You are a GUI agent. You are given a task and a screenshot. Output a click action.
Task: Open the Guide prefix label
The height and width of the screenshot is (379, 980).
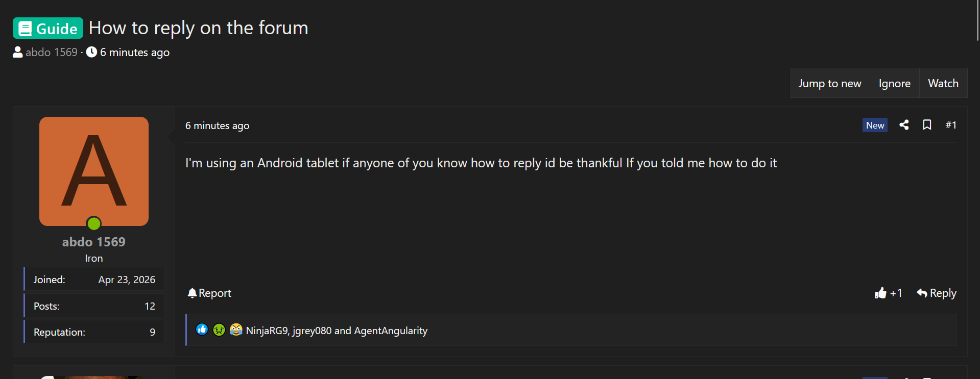point(48,28)
